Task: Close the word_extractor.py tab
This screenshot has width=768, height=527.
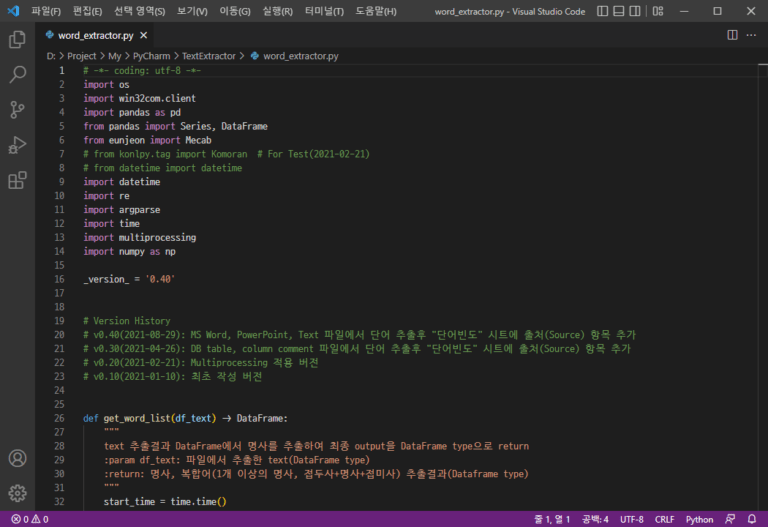Action: [144, 35]
